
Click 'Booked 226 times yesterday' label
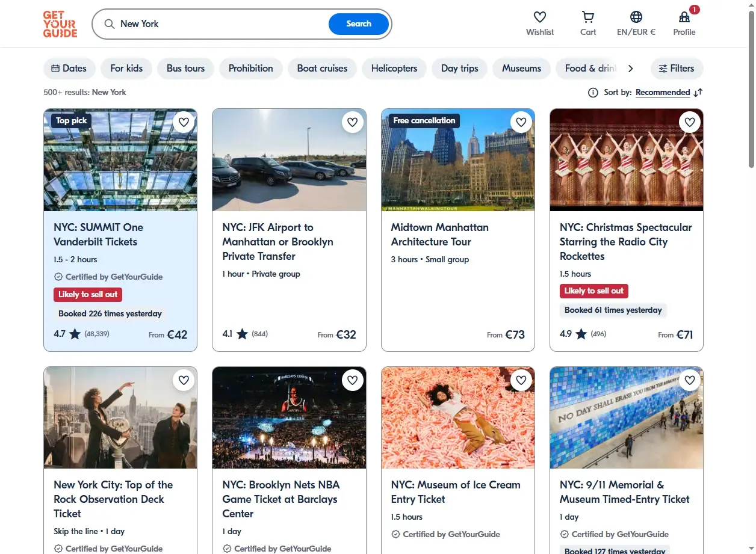110,313
